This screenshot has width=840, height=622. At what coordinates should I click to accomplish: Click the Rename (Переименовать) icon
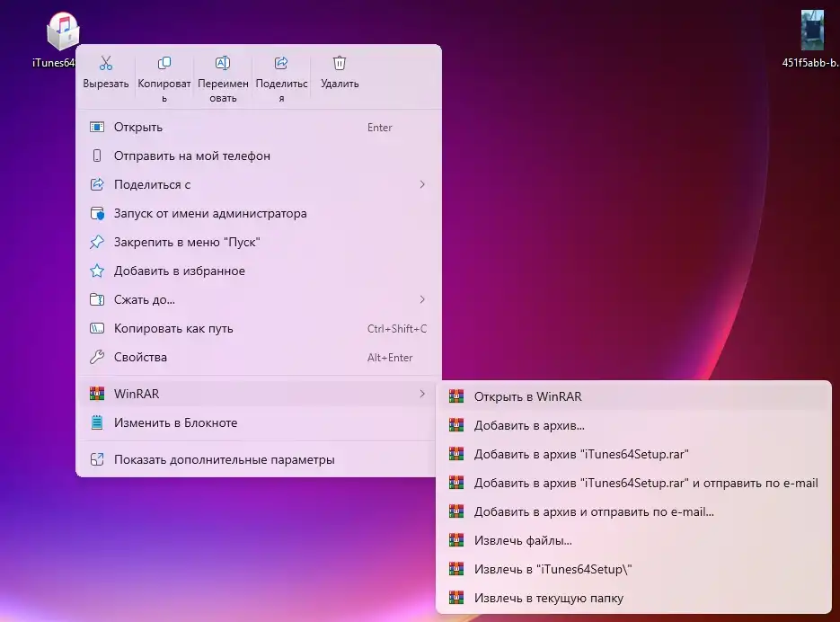(x=222, y=63)
